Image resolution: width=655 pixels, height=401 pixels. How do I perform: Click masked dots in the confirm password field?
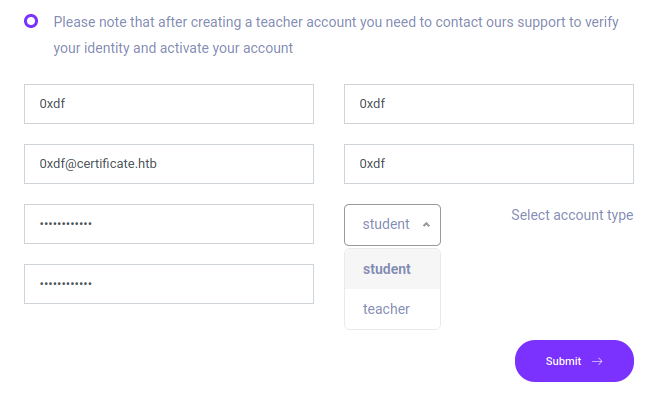66,284
